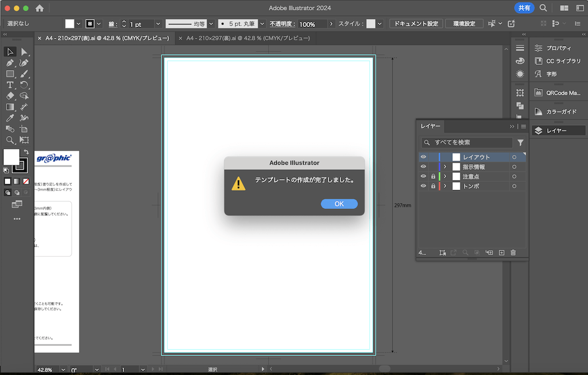
Task: Select the Direct Selection tool
Action: tap(24, 52)
